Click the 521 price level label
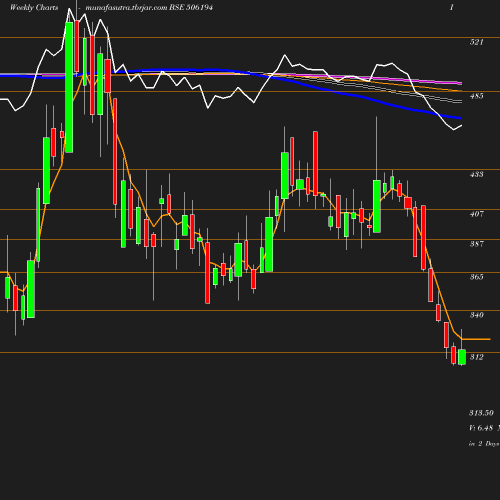 coord(476,42)
